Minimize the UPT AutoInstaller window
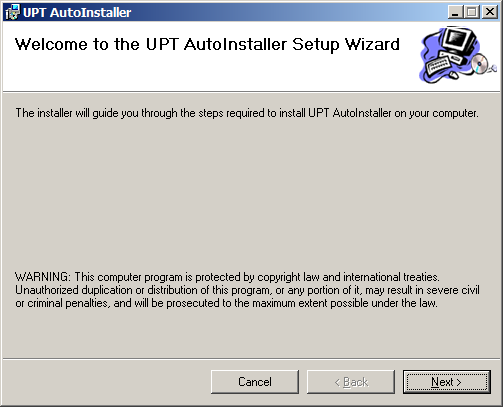This screenshot has width=503, height=407. click(x=455, y=12)
